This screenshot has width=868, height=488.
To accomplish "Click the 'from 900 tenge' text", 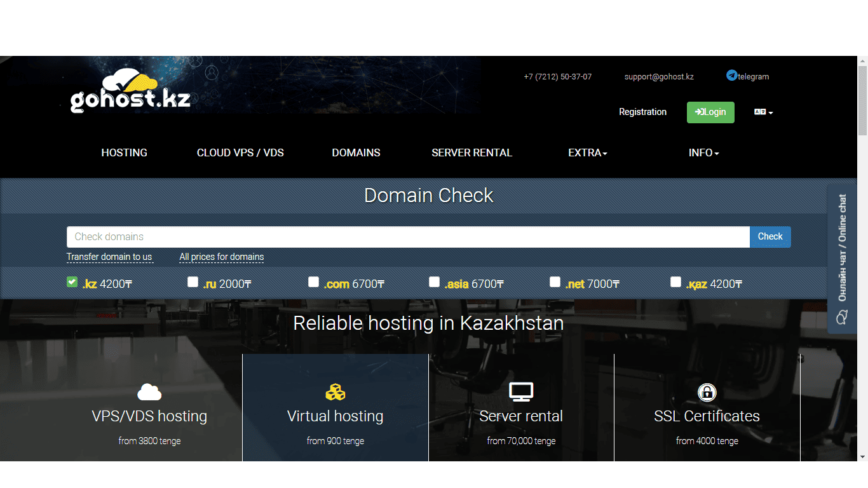I will tap(335, 440).
